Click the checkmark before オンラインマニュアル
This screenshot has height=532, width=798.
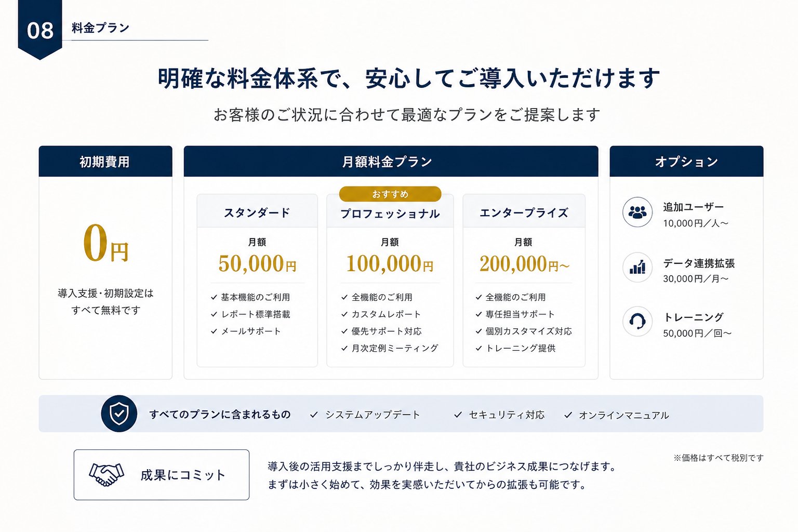click(568, 415)
